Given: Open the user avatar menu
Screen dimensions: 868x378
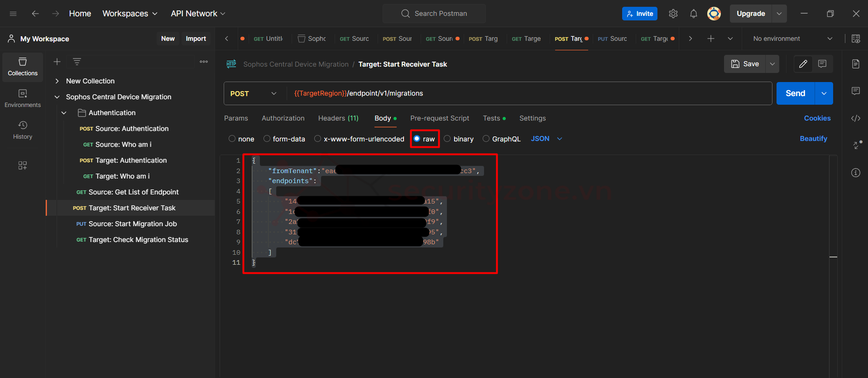Looking at the screenshot, I should coord(714,14).
